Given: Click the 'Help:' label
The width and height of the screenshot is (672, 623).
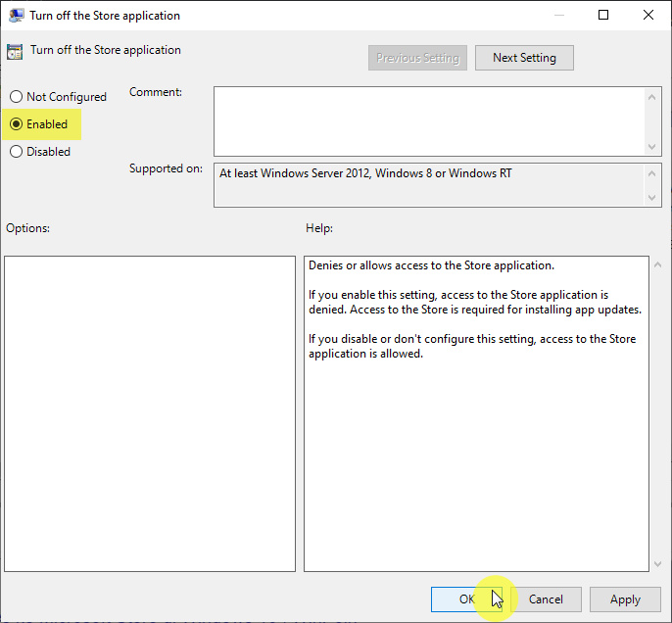Looking at the screenshot, I should click(x=319, y=228).
